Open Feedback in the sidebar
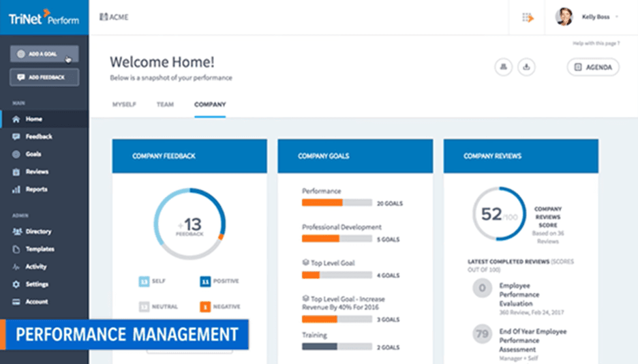 [38, 136]
